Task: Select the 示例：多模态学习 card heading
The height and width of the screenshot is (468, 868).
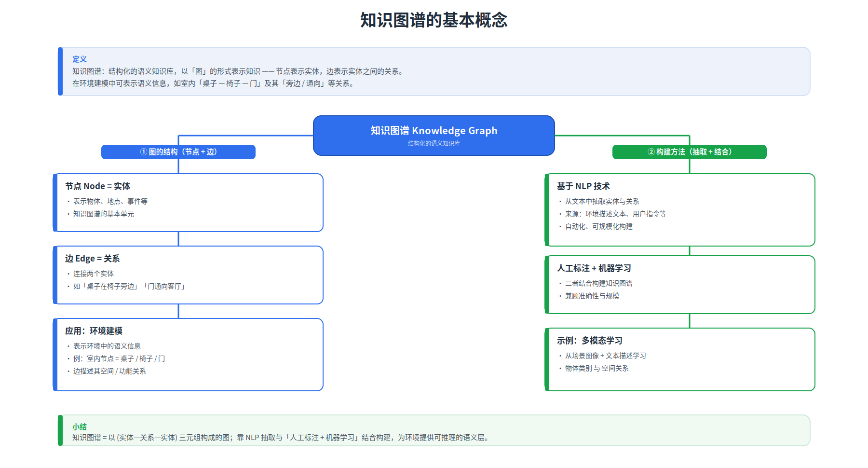Action: coord(590,341)
